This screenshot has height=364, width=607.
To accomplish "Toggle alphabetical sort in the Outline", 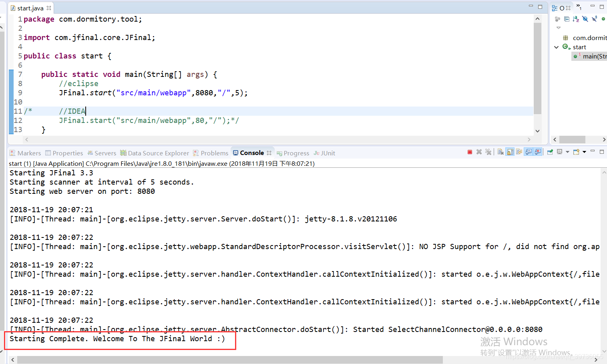I will click(576, 19).
